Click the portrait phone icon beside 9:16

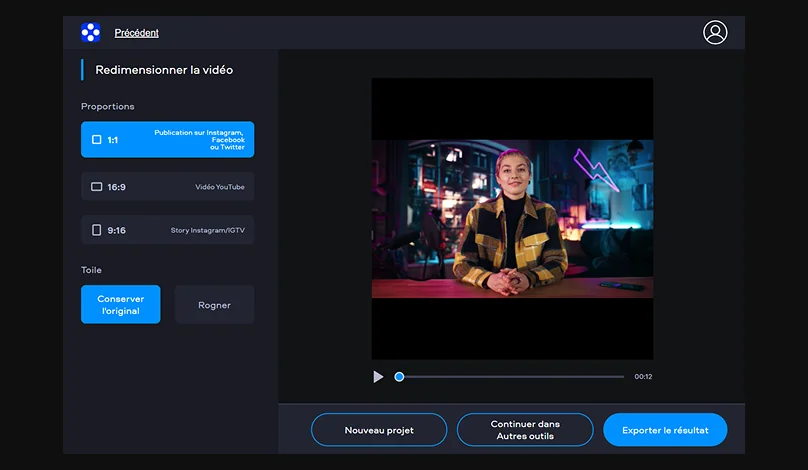pos(97,230)
